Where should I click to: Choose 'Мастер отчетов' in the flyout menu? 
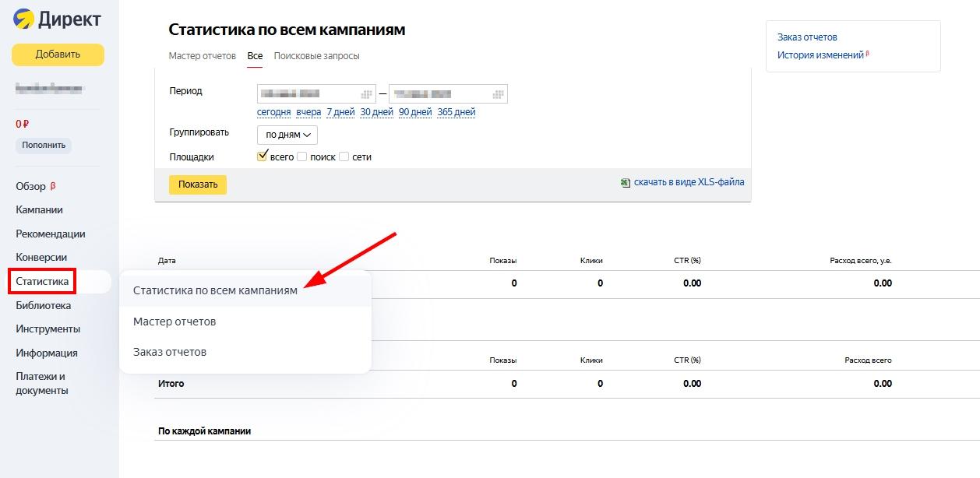[174, 322]
